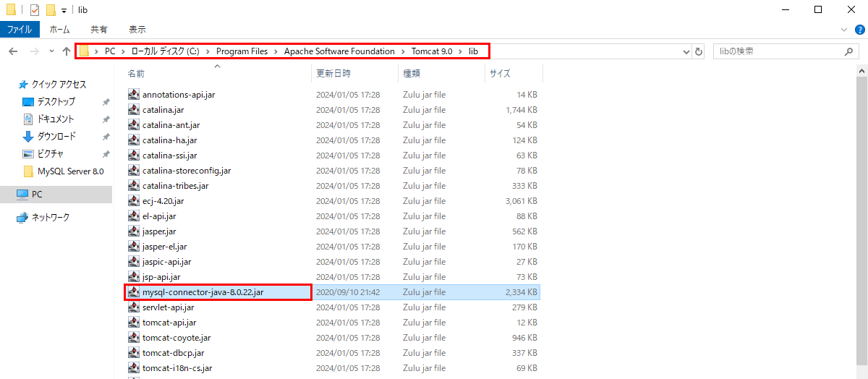Open Customize Quick Access Toolbar dropdown
868x379 pixels.
click(64, 10)
